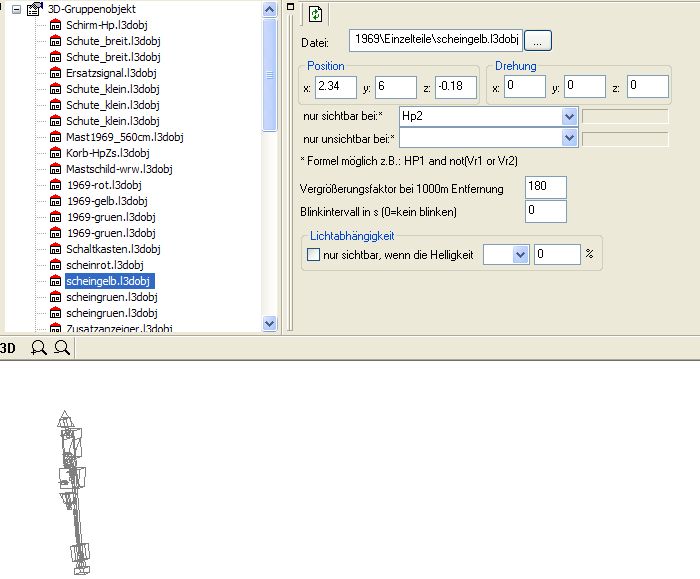The image size is (700, 579).
Task: Click the Datei file path field
Action: 436,41
